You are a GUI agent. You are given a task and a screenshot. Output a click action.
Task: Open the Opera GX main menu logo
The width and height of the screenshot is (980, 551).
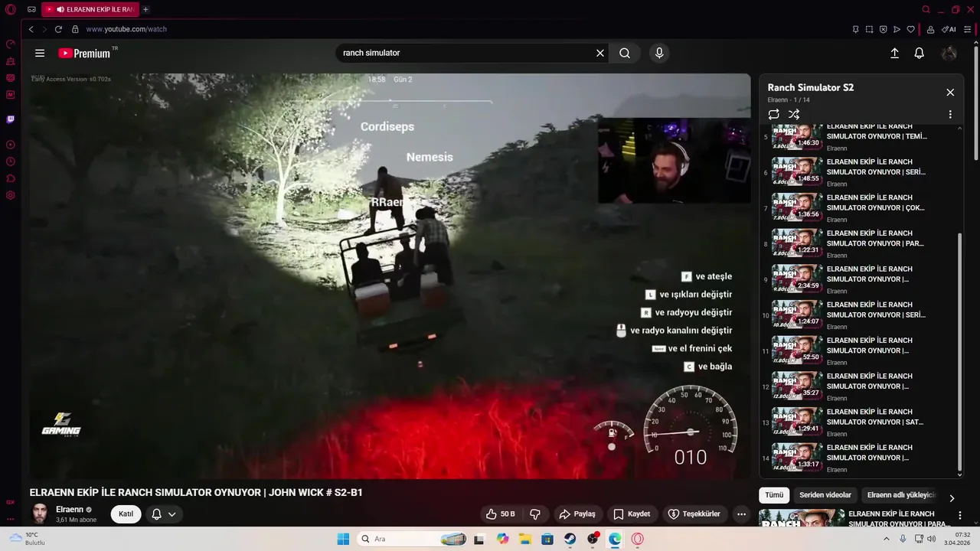pos(11,9)
